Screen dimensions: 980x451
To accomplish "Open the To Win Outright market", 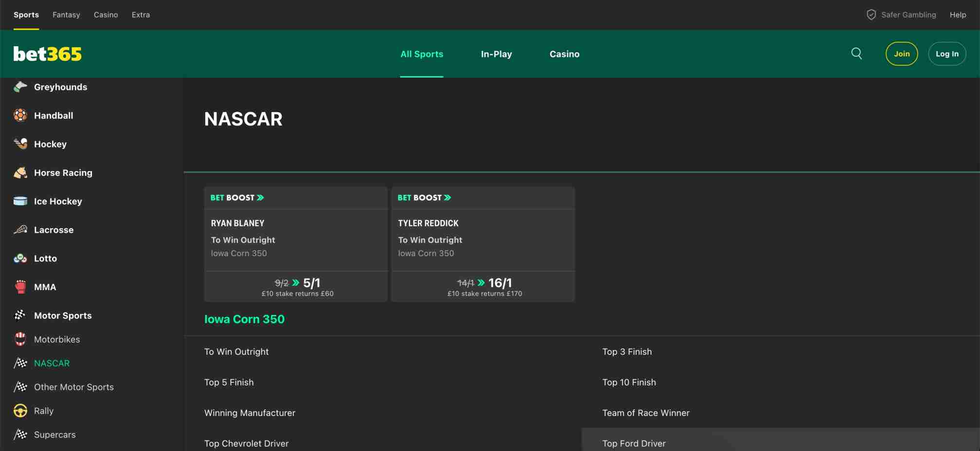I will pyautogui.click(x=236, y=351).
